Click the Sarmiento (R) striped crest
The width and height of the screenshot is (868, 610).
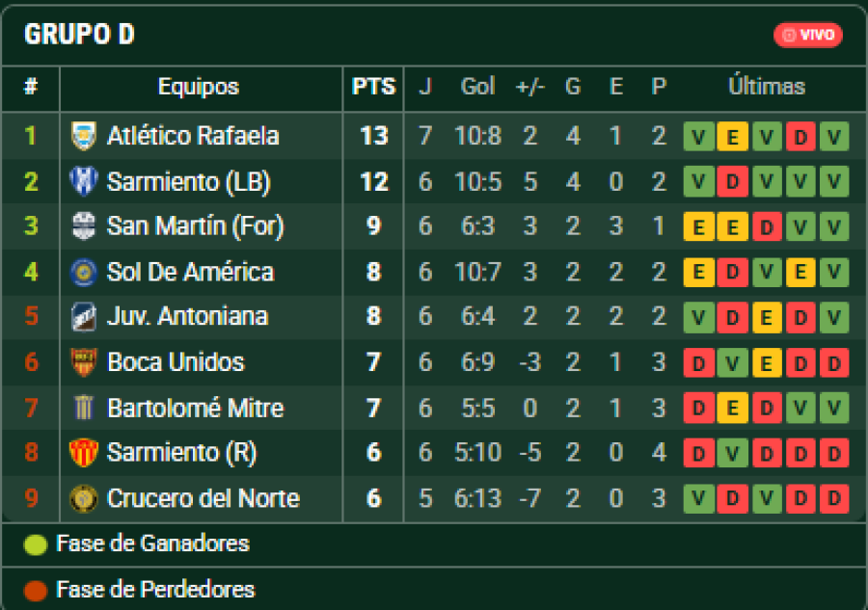(x=84, y=453)
